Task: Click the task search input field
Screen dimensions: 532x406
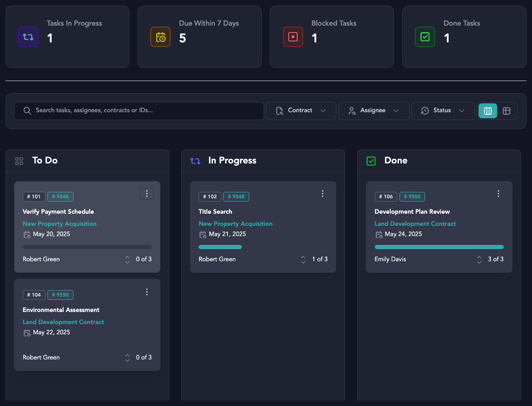Action: click(x=139, y=111)
